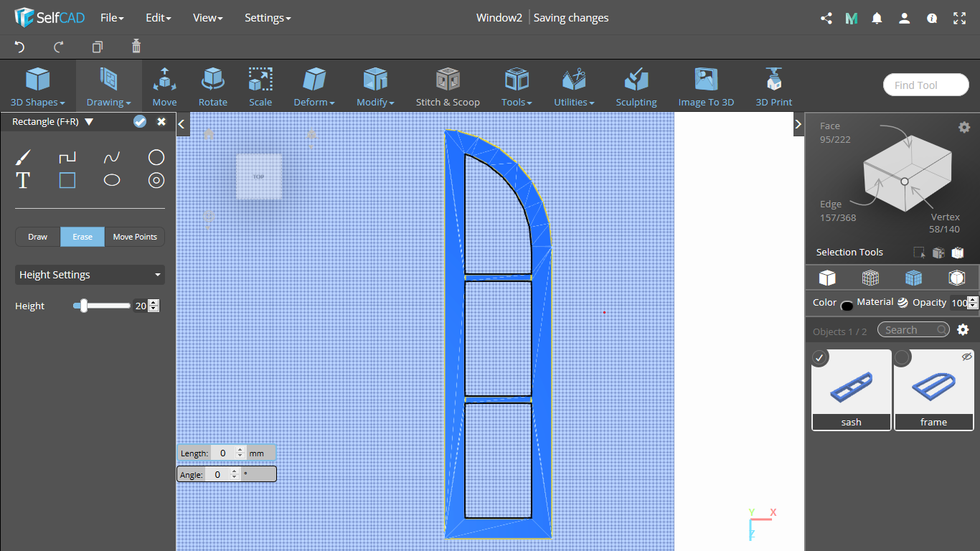Image resolution: width=980 pixels, height=551 pixels.
Task: Select the polyline drawing tool
Action: click(x=67, y=157)
